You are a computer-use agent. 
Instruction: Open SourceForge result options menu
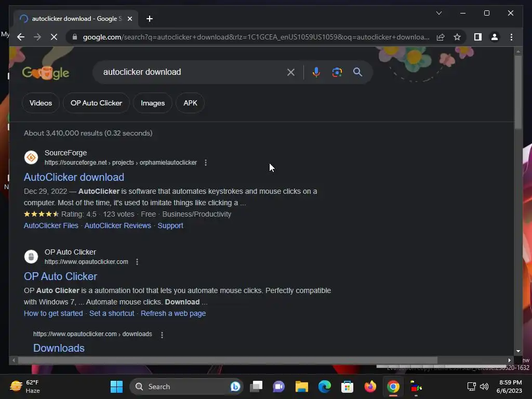point(206,163)
